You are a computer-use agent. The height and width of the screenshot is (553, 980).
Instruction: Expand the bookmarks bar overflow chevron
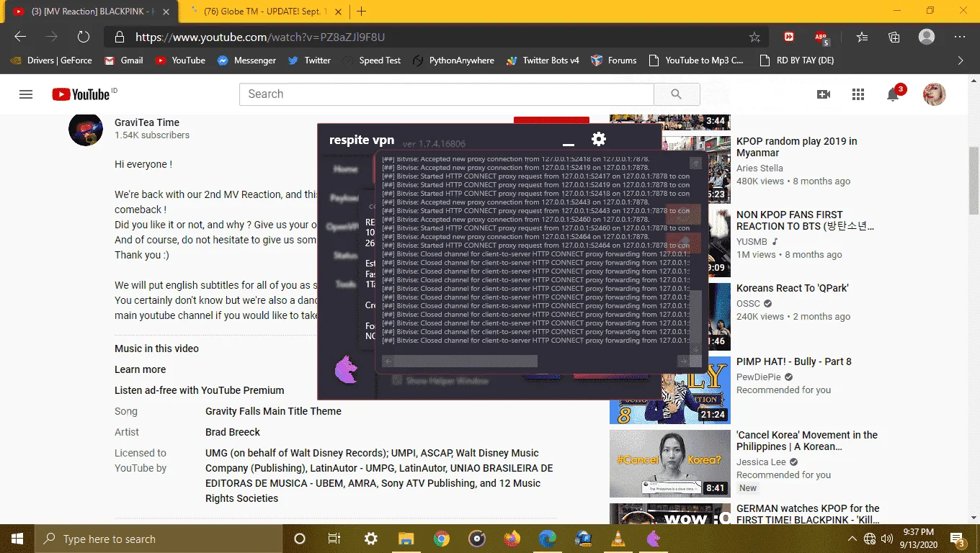960,60
